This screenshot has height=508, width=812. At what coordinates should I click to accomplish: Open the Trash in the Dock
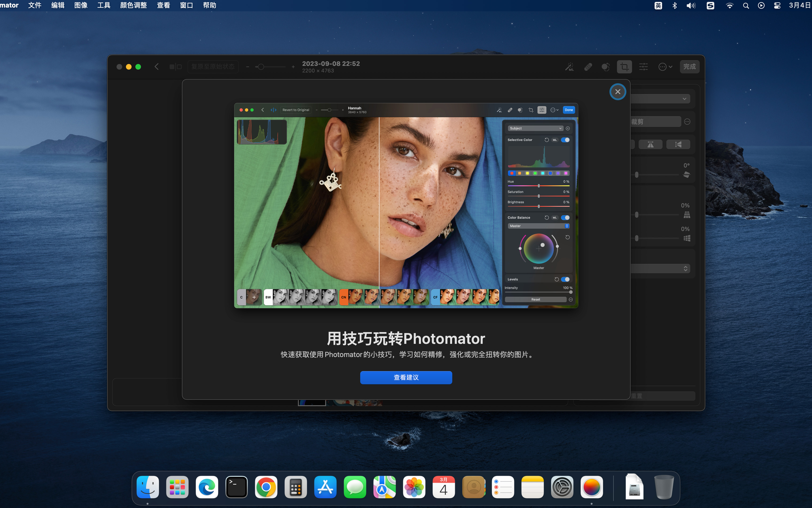point(664,487)
